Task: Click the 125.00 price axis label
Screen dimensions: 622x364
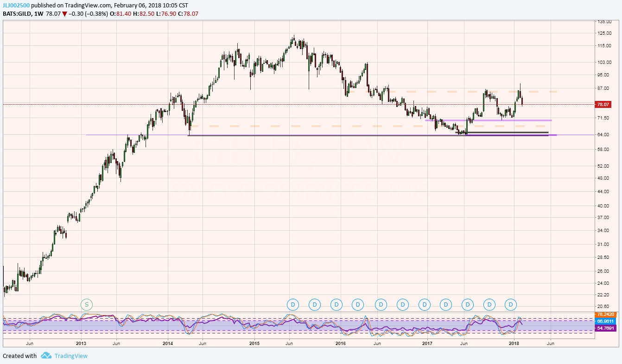Action: [604, 33]
